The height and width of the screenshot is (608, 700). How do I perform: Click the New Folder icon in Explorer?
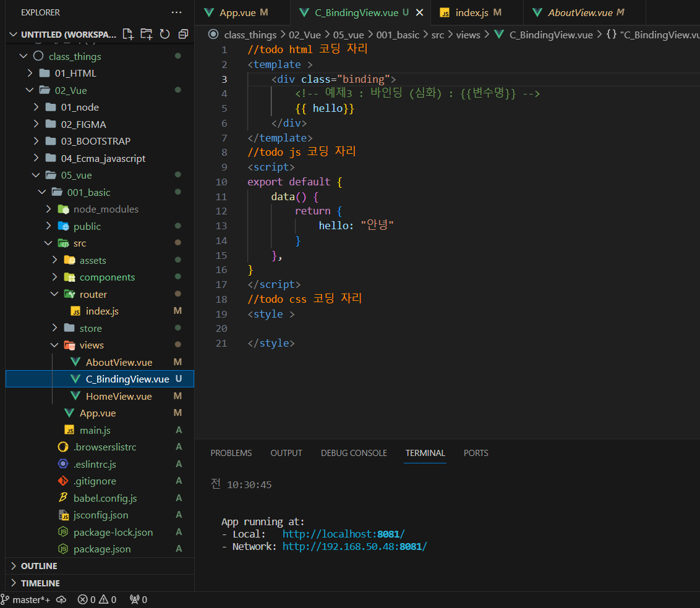coord(146,34)
